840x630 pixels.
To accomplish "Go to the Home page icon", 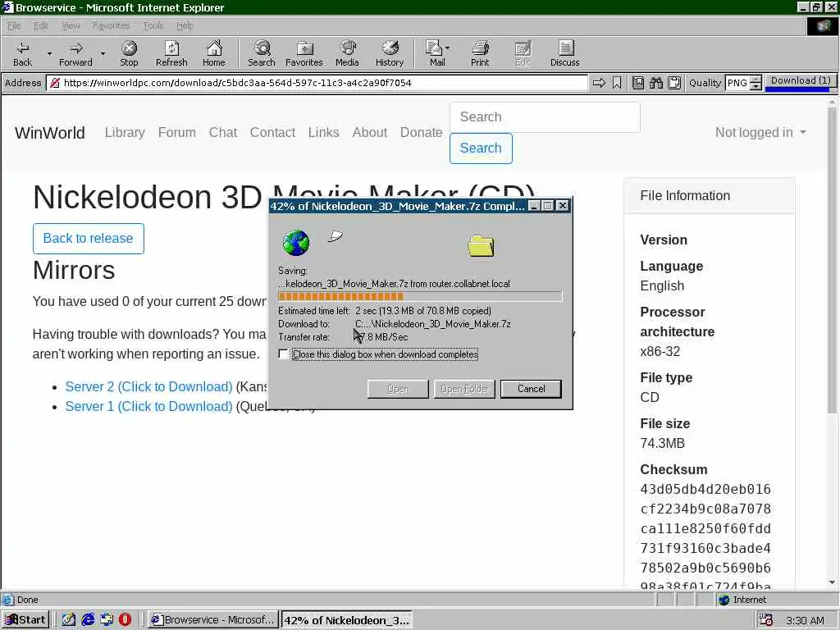I will [x=214, y=53].
